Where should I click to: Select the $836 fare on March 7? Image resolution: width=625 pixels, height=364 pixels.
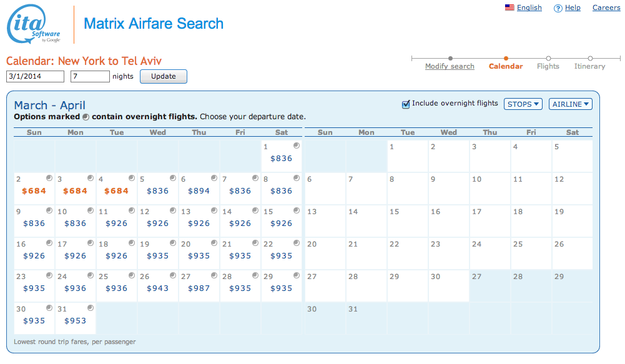tap(240, 191)
